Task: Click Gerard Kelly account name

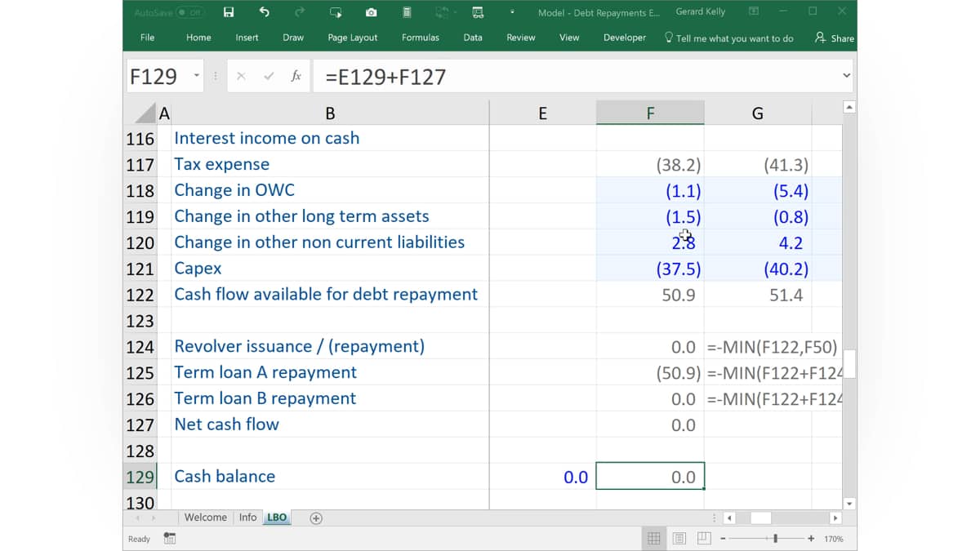Action: pos(701,12)
